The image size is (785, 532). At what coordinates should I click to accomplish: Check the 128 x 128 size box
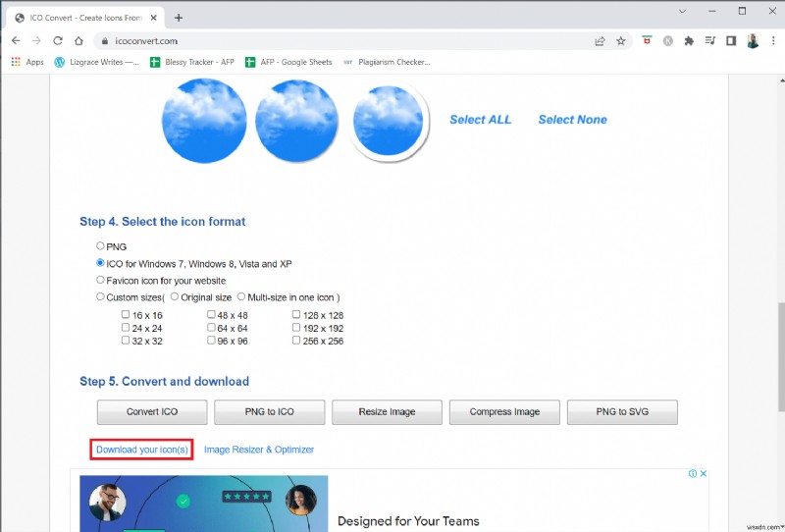296,315
